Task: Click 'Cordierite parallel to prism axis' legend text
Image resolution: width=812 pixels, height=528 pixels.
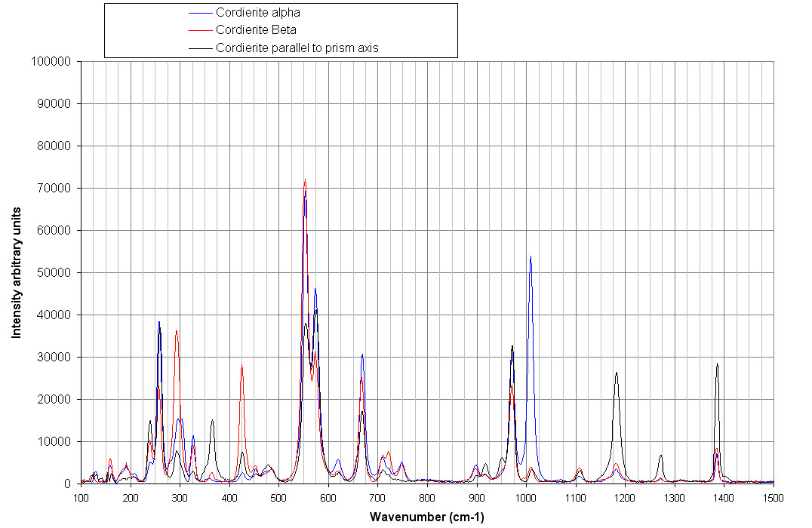Action: [297, 48]
